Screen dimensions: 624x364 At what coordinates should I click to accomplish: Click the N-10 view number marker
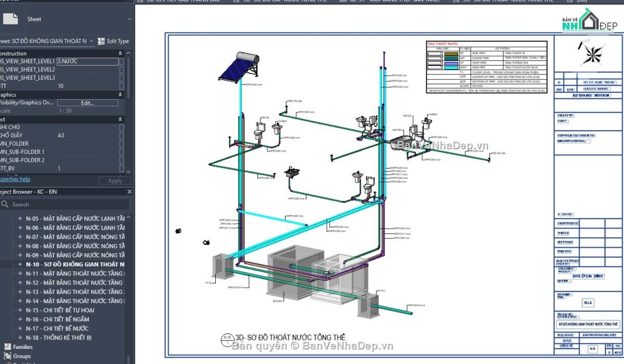(227, 339)
